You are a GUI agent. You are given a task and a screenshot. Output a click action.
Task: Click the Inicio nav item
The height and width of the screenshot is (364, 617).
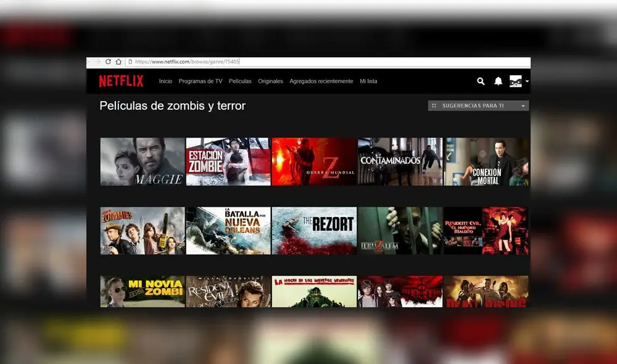pyautogui.click(x=165, y=81)
